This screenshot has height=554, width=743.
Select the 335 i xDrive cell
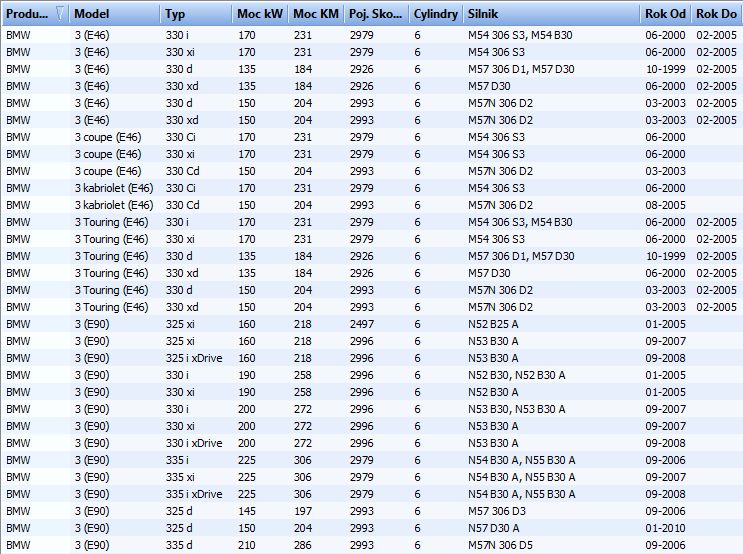pyautogui.click(x=194, y=494)
